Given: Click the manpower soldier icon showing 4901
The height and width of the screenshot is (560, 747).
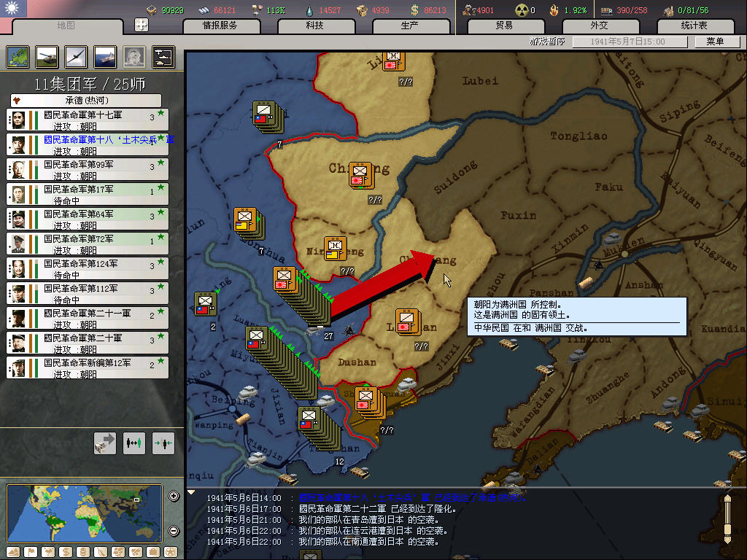Looking at the screenshot, I should click(469, 9).
